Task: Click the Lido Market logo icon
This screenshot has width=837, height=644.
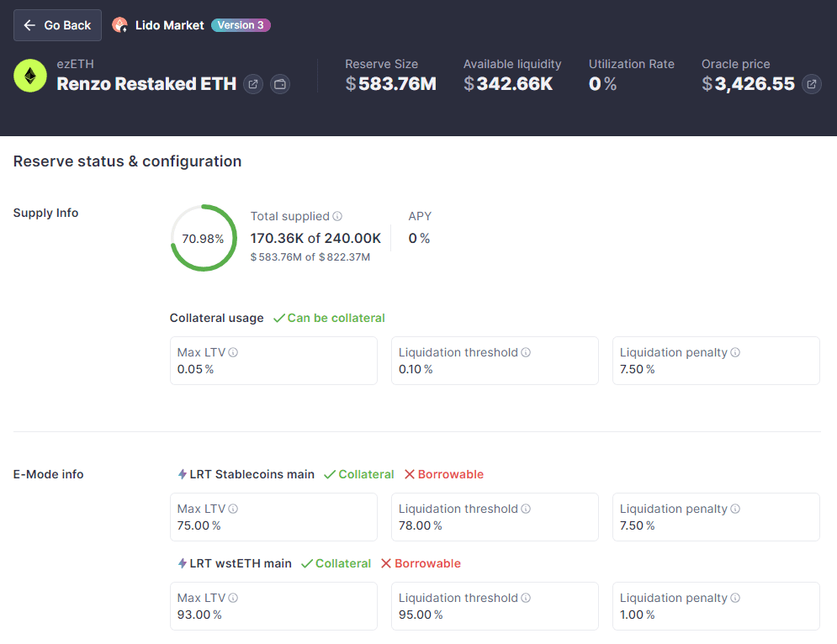Action: point(120,25)
